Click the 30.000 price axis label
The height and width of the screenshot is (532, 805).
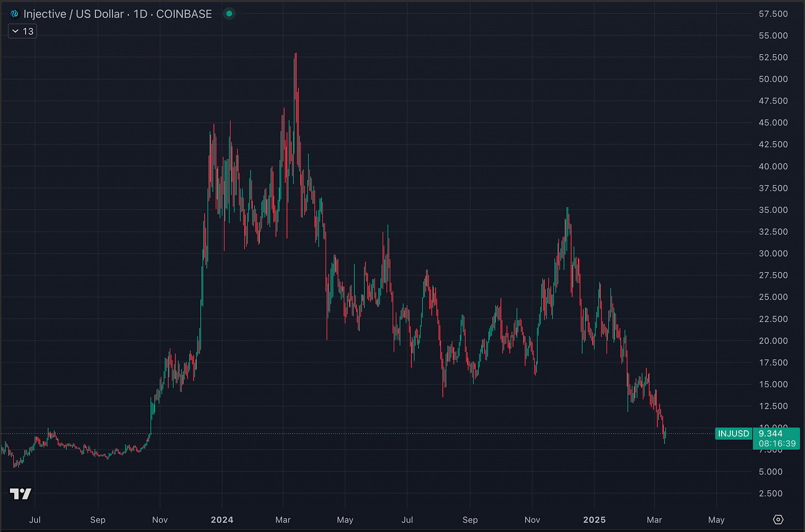pyautogui.click(x=773, y=254)
